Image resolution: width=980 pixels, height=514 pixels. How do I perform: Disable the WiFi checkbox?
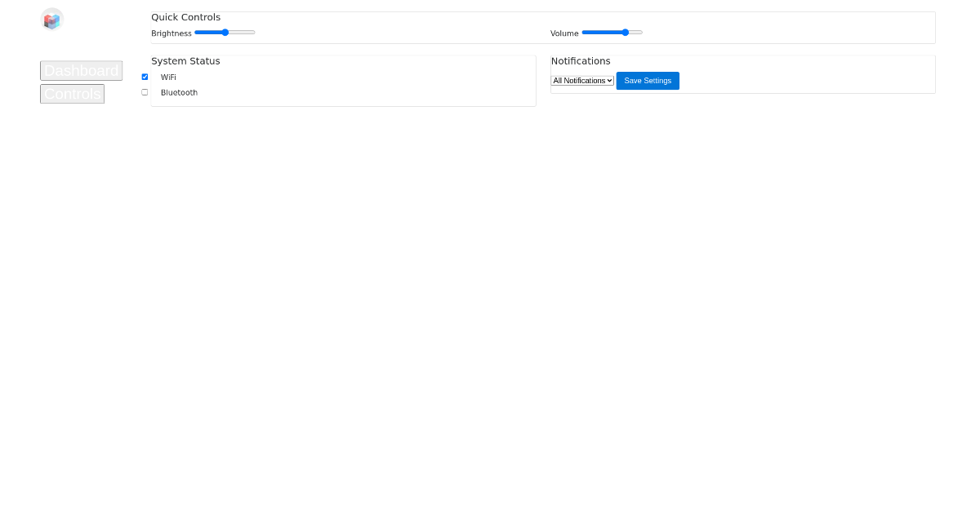pyautogui.click(x=145, y=77)
